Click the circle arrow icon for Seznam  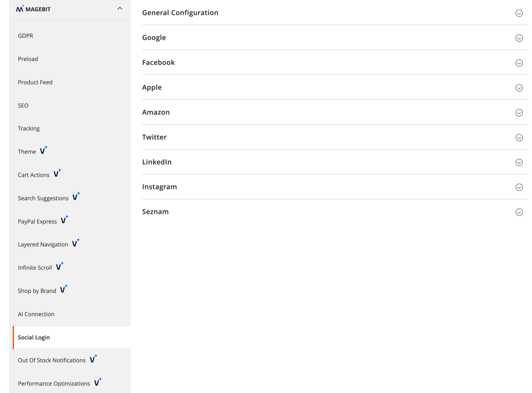519,212
